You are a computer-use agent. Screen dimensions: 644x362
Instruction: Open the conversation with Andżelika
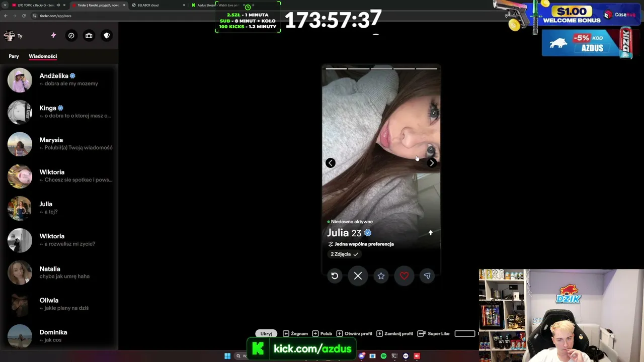pos(59,80)
